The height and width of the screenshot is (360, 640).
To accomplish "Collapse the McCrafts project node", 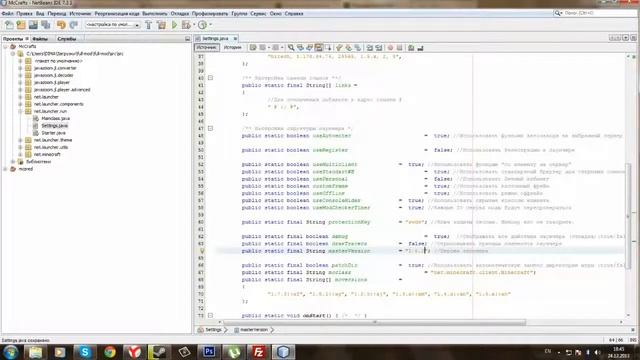I will pyautogui.click(x=5, y=47).
